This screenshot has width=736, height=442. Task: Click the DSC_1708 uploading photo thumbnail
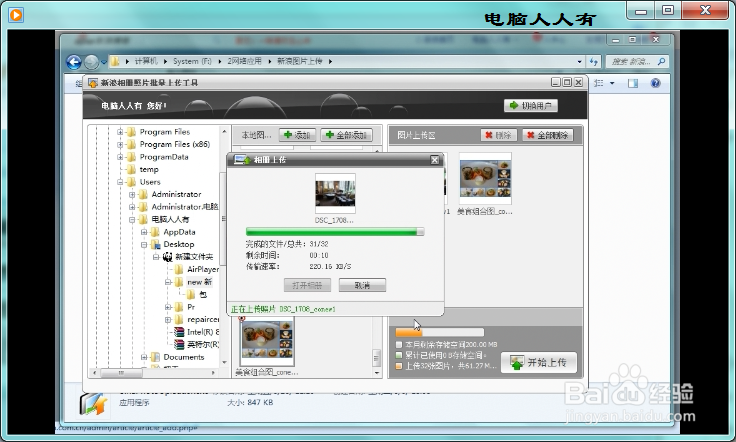coord(335,193)
